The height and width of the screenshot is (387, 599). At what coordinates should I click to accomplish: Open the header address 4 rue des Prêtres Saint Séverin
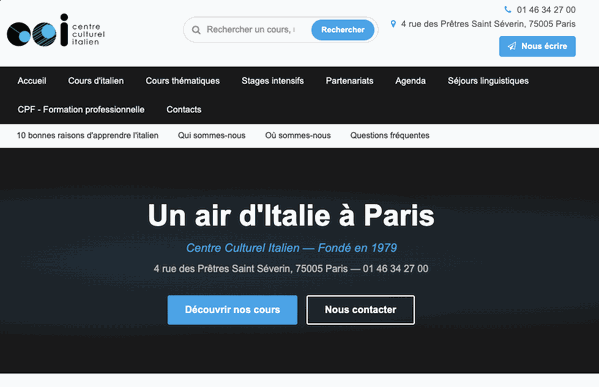[x=488, y=24]
